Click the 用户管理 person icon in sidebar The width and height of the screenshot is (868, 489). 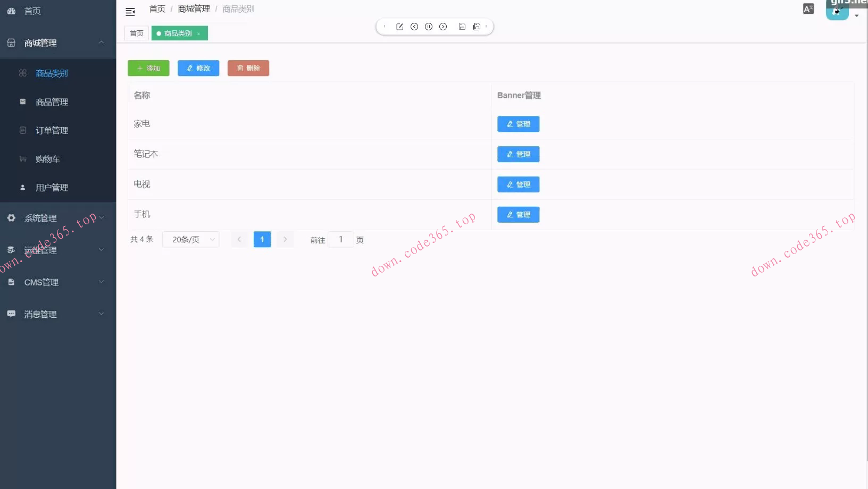(x=23, y=187)
